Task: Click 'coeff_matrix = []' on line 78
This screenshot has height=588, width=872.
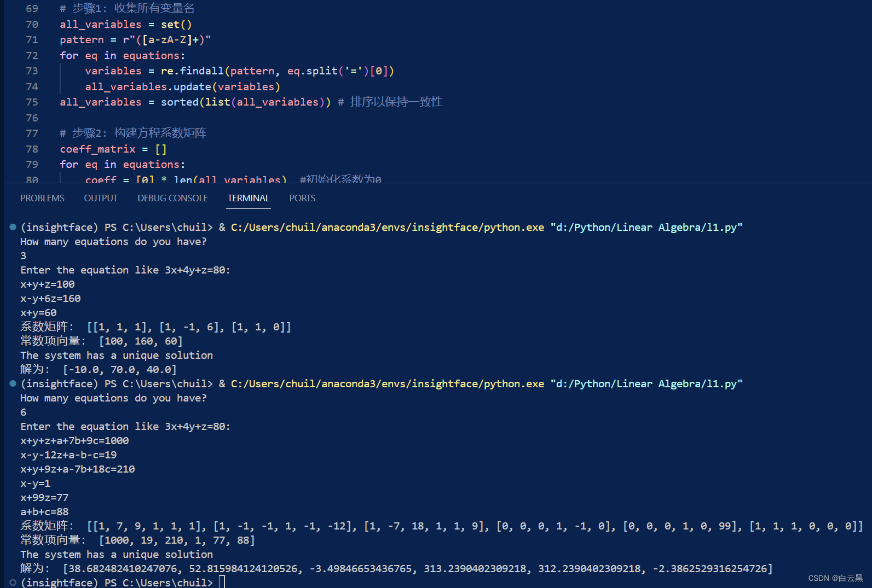Action: coord(113,149)
